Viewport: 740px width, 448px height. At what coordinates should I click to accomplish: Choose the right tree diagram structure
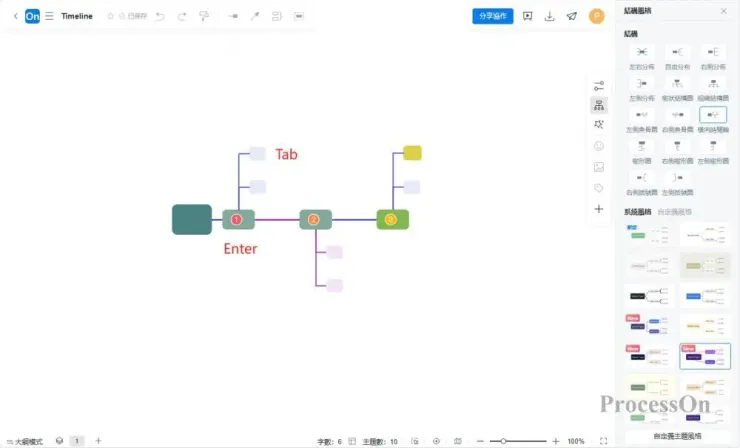(677, 151)
